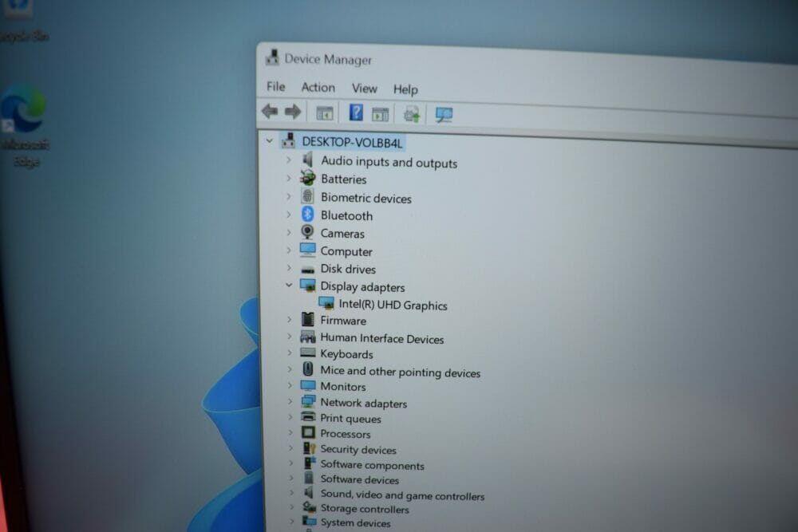Expand the Processors chevron
The image size is (798, 532).
tap(290, 432)
